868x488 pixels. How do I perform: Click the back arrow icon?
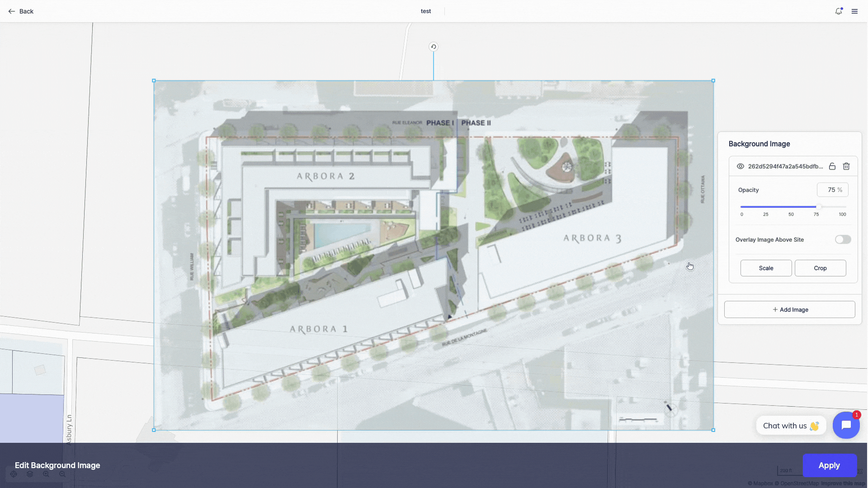pyautogui.click(x=12, y=11)
